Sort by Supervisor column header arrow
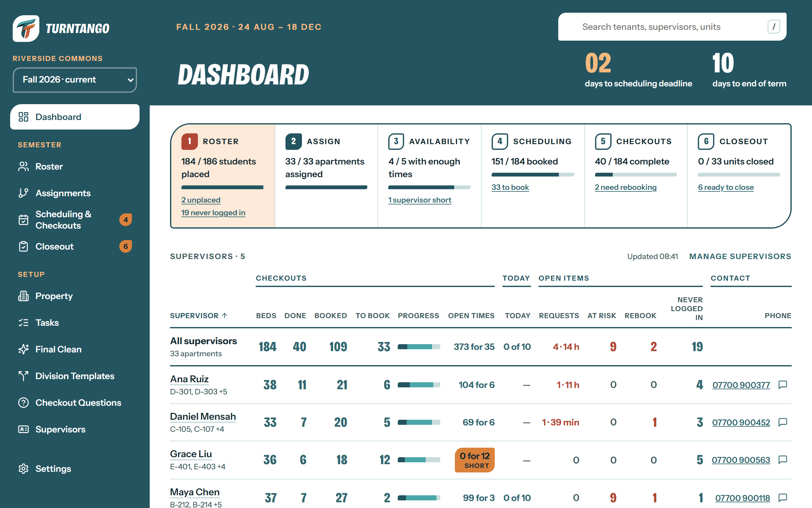812x508 pixels. (x=225, y=316)
